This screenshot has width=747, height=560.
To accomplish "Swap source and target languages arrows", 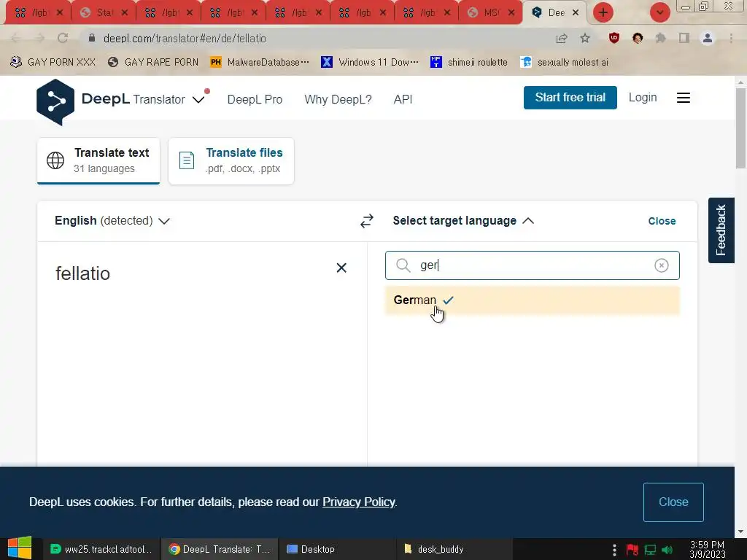I will click(366, 221).
